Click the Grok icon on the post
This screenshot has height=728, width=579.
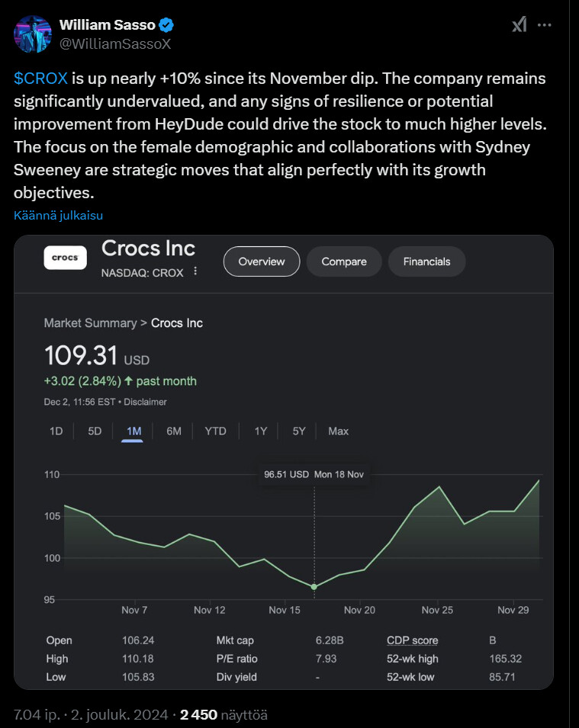519,25
